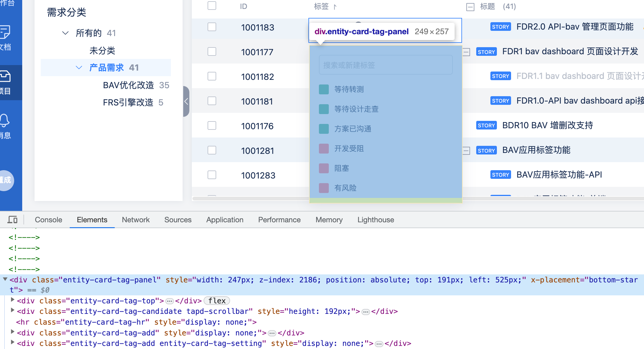The width and height of the screenshot is (644, 349).
Task: Expand the entity-card-tag-top div node
Action: point(13,300)
